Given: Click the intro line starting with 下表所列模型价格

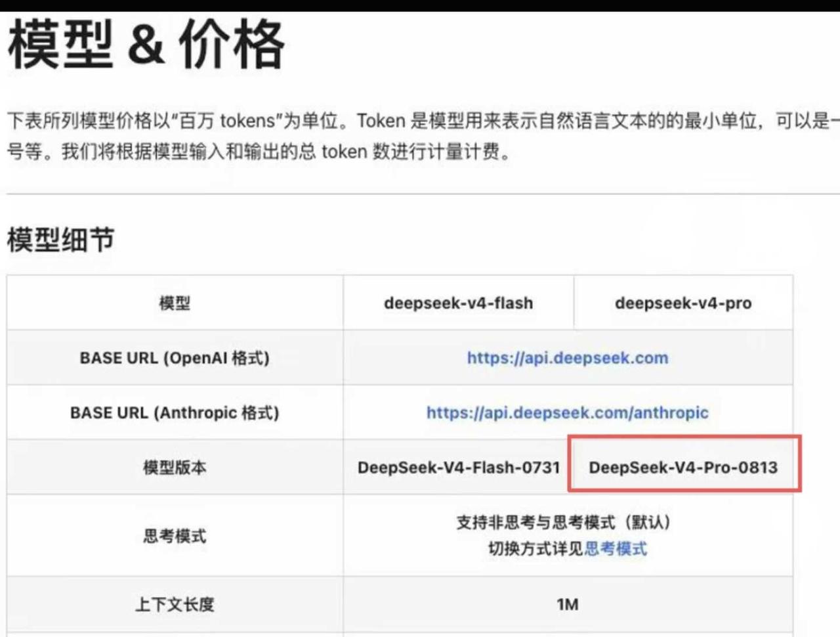Looking at the screenshot, I should pyautogui.click(x=423, y=121).
